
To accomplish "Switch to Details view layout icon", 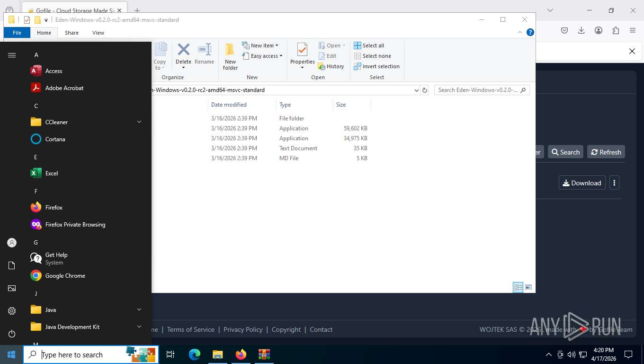I will click(x=518, y=287).
